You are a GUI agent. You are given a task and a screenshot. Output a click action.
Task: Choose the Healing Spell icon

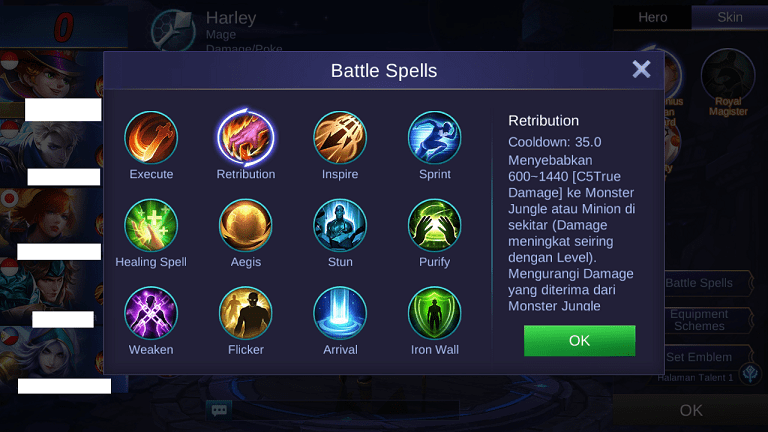point(151,225)
